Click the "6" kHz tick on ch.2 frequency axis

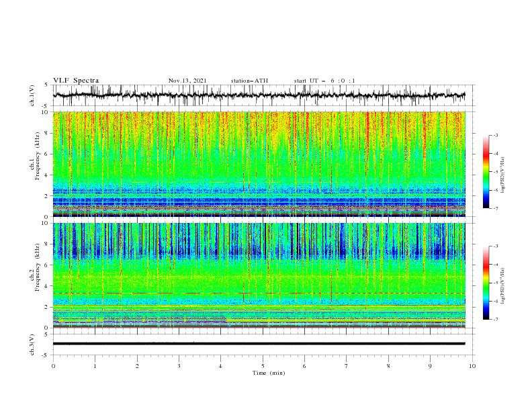click(x=47, y=265)
